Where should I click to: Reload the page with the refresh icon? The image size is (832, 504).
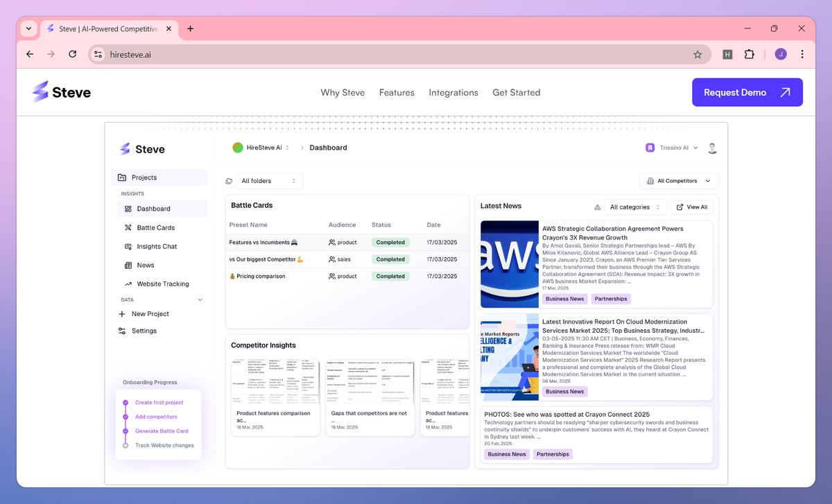tap(72, 54)
